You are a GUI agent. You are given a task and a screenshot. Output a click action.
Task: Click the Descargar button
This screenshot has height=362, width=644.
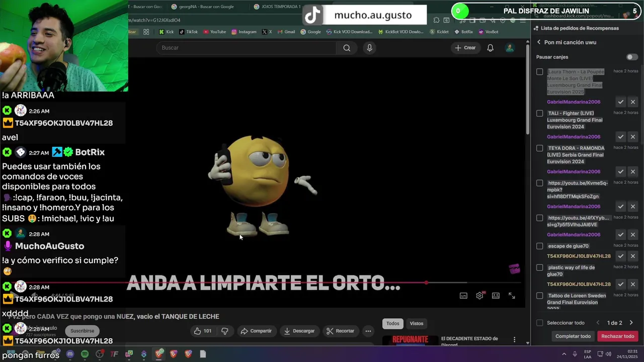[x=299, y=331]
